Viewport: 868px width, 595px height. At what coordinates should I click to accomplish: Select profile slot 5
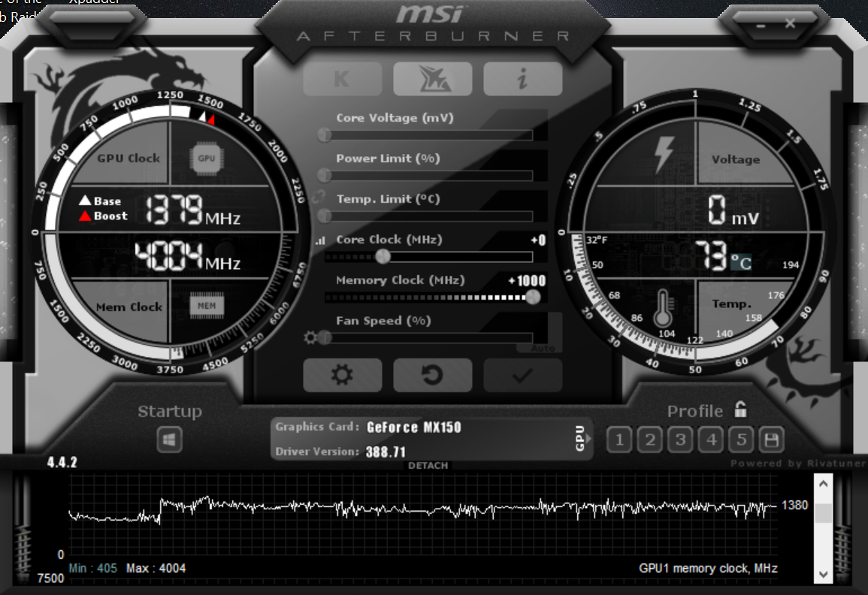pyautogui.click(x=741, y=440)
